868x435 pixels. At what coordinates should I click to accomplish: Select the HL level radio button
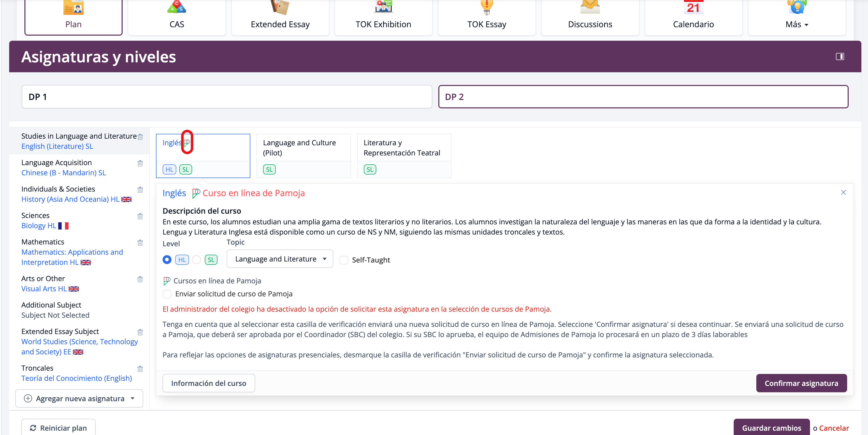(x=167, y=260)
